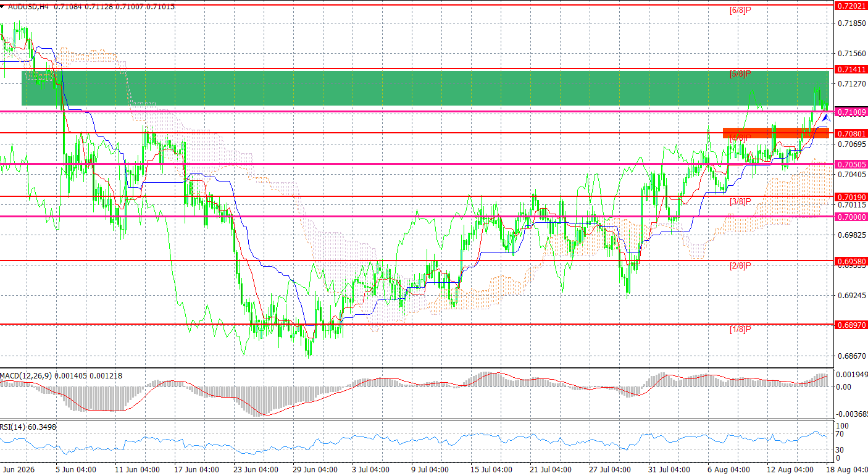Select the orange rectangle zone near 0.70801
The height and width of the screenshot is (476, 868).
click(776, 132)
